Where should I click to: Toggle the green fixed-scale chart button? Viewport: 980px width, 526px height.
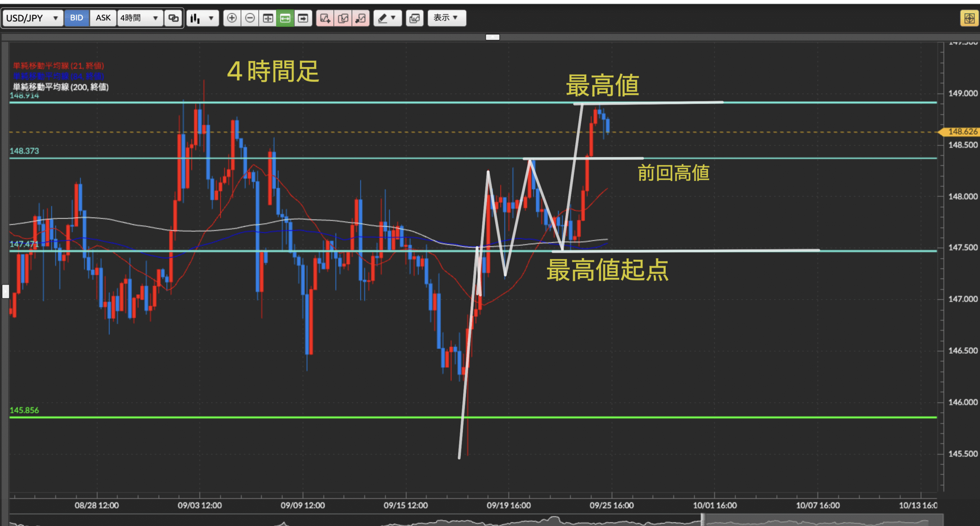point(285,18)
